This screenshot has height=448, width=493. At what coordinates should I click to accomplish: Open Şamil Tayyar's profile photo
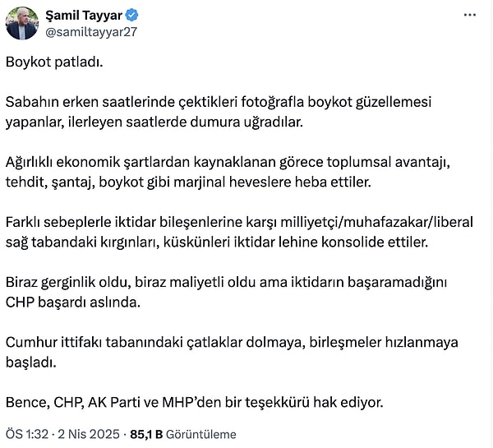click(21, 23)
